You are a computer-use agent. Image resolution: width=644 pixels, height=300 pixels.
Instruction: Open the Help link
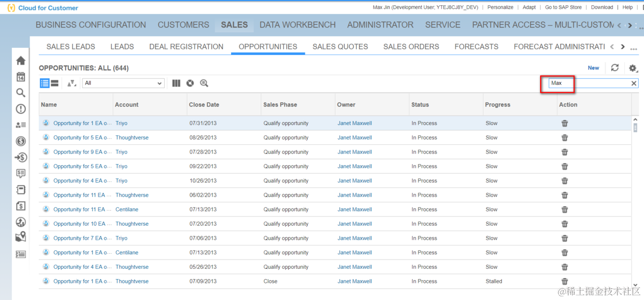[x=627, y=7]
